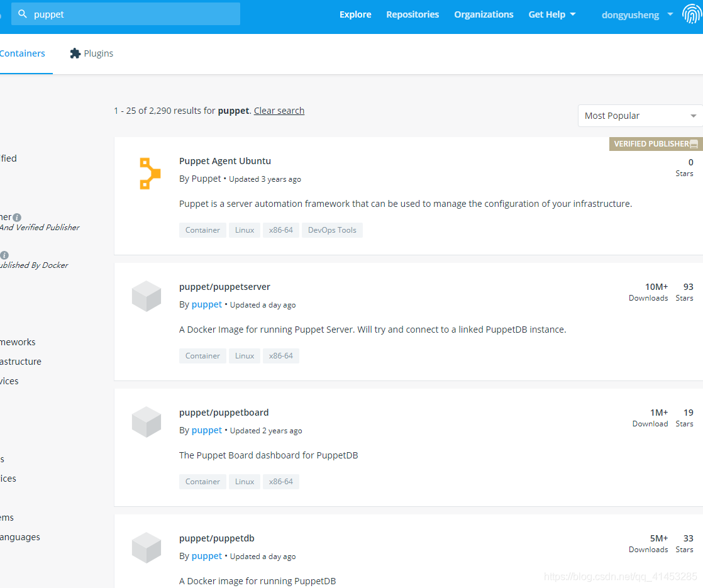Viewport: 703px width, 588px height.
Task: Click the search magnifier icon
Action: click(x=23, y=14)
